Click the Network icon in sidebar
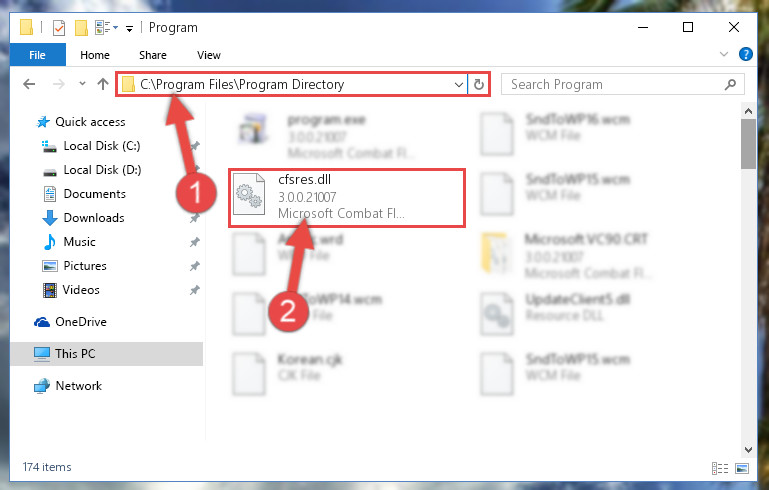Viewport: 769px width, 490px height. pyautogui.click(x=42, y=386)
